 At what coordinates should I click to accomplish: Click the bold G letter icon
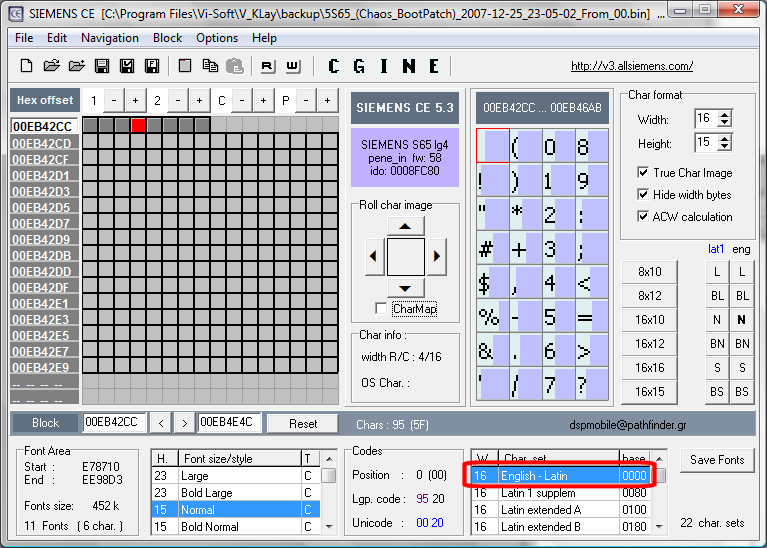click(359, 66)
